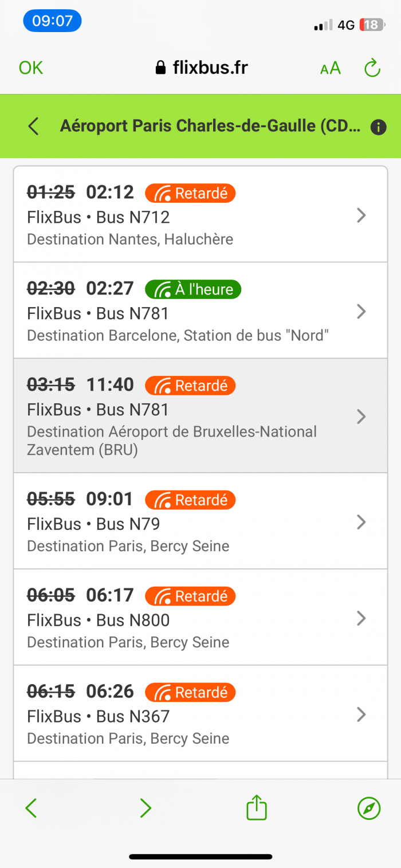Viewport: 401px width, 868px height.
Task: Expand the Barcelone Nord departure chevron
Action: pyautogui.click(x=361, y=311)
